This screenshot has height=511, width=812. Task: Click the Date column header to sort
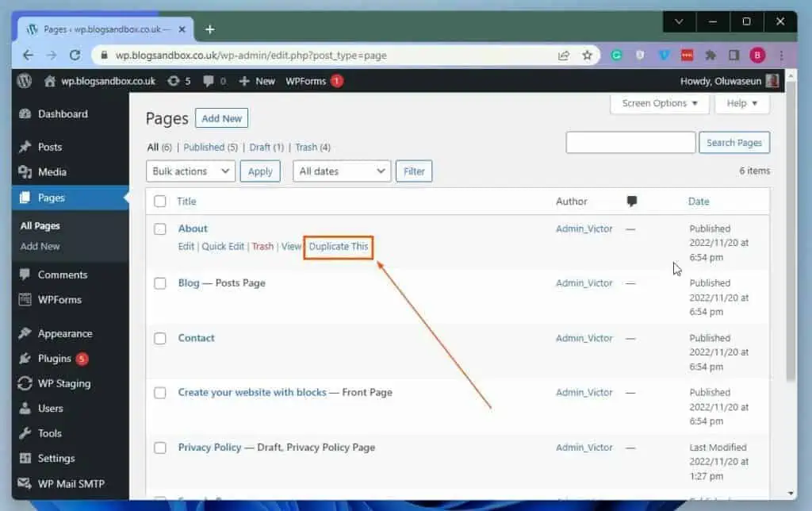(x=699, y=202)
